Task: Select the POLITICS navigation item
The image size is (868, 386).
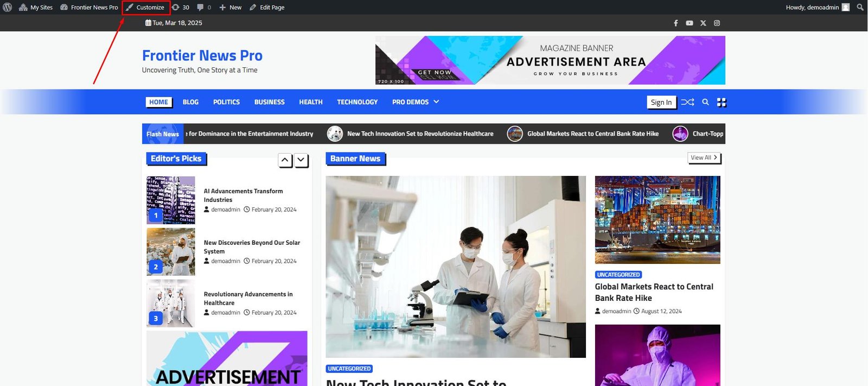Action: coord(226,102)
